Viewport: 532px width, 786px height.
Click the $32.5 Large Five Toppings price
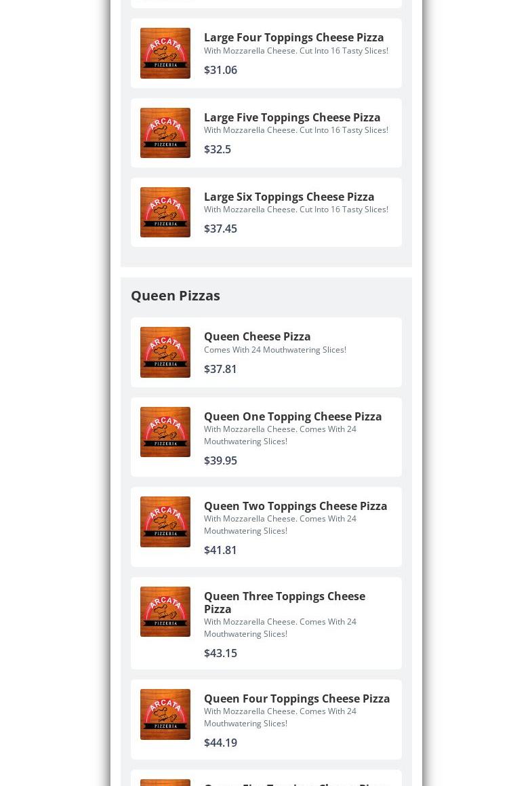point(218,149)
